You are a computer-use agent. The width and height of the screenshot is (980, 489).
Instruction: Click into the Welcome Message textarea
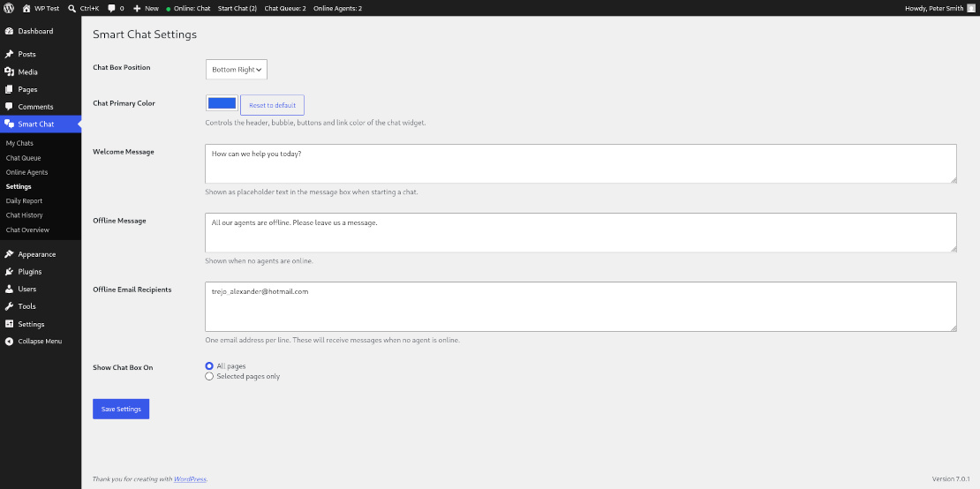pyautogui.click(x=581, y=163)
